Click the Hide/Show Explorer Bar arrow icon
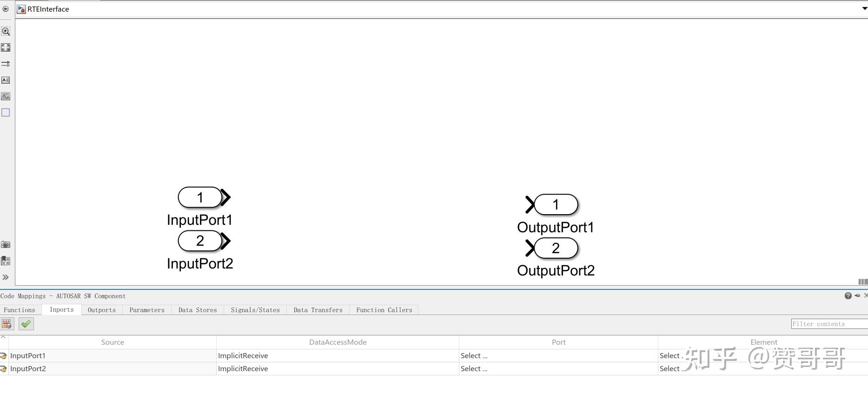Screen dimensions: 868x393 point(6,9)
